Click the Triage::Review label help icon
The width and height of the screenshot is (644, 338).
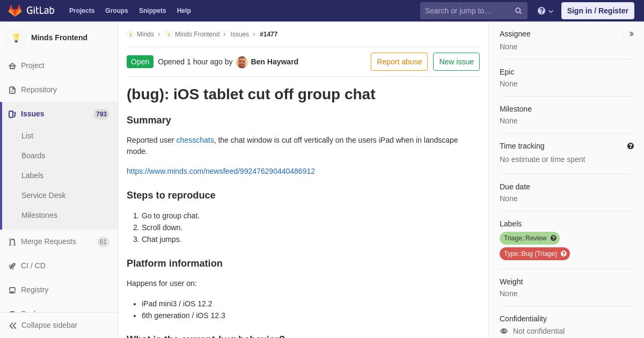click(553, 238)
